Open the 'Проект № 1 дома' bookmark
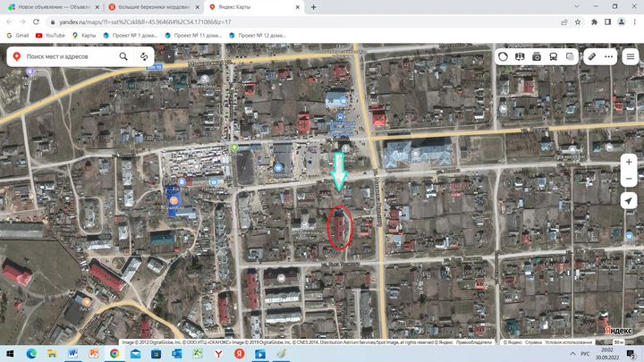Image resolution: width=644 pixels, height=362 pixels. tap(131, 35)
